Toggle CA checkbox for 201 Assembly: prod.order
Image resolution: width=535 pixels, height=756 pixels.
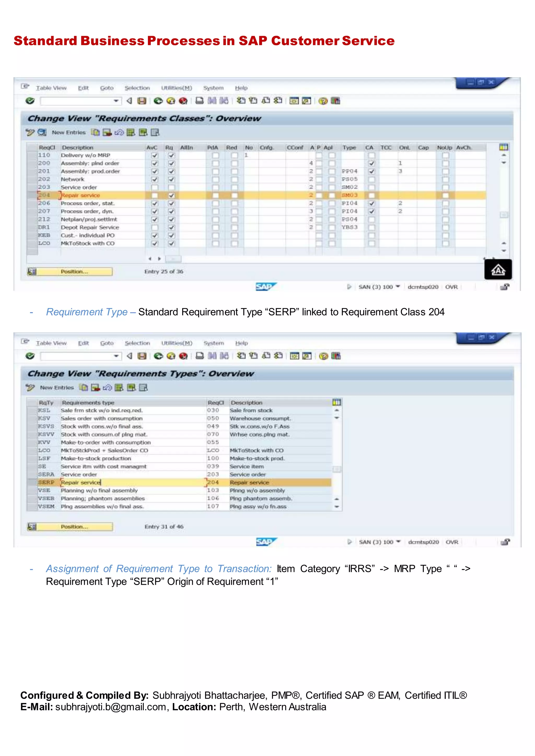pos(371,171)
